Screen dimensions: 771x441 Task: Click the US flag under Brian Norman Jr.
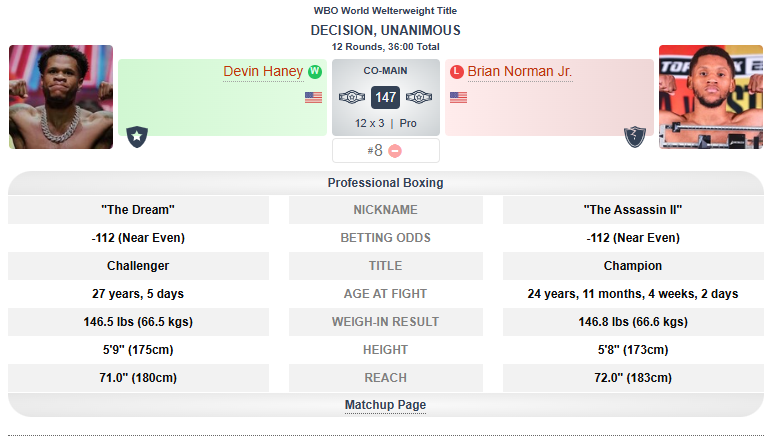pos(459,98)
